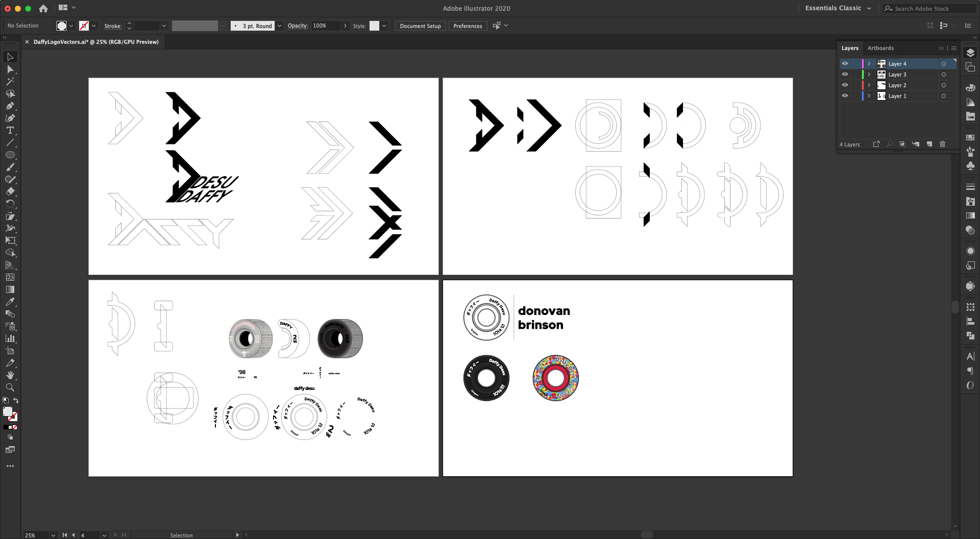Select the Rotate tool
Viewport: 980px width, 539px height.
tap(10, 204)
